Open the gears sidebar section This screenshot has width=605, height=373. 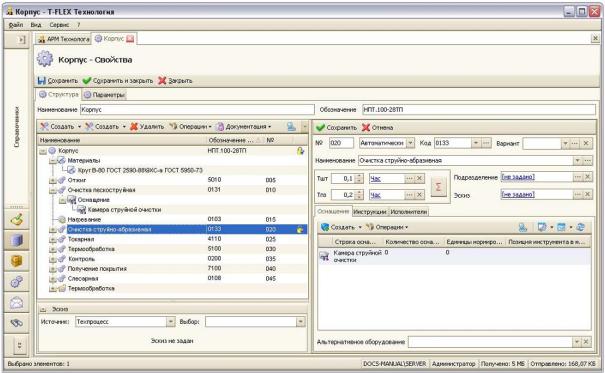point(16,282)
